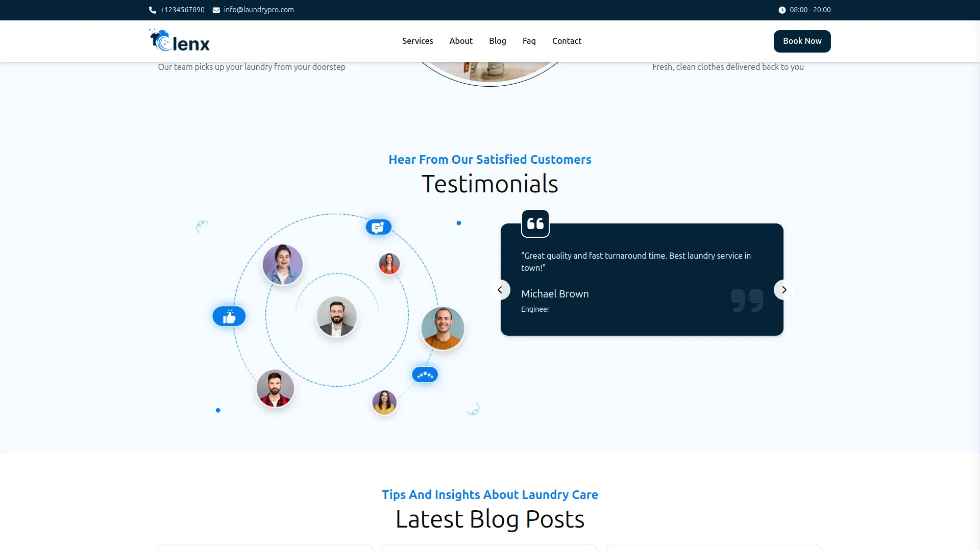980x551 pixels.
Task: Navigate to the Faq section
Action: click(529, 41)
